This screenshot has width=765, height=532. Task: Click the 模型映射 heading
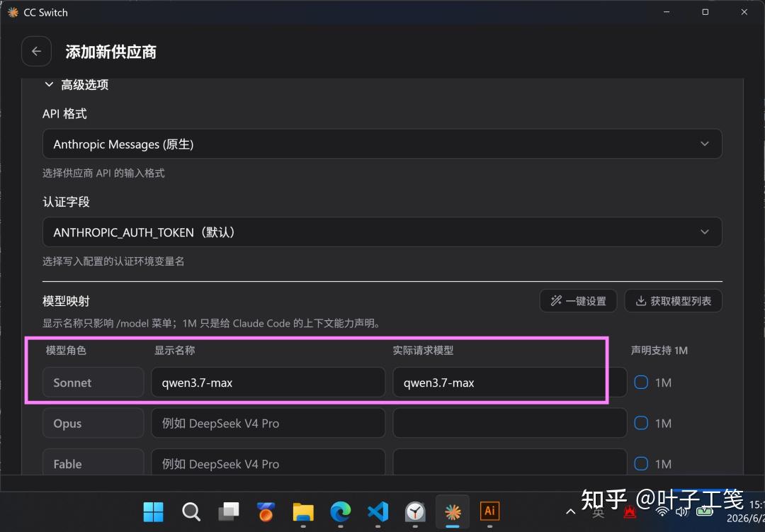click(x=66, y=301)
